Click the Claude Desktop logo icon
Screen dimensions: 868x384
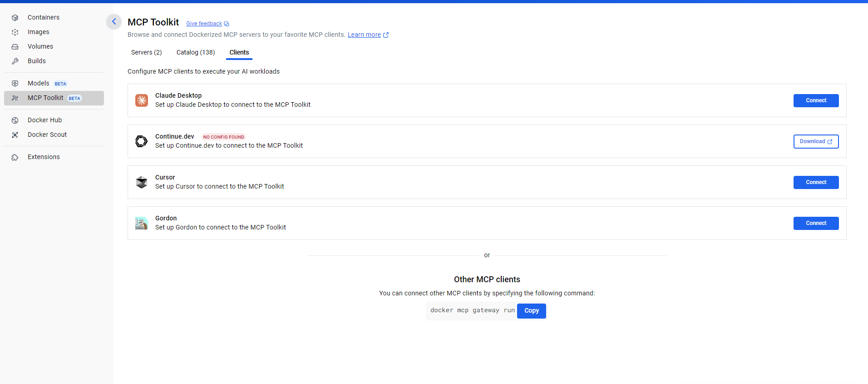[x=142, y=100]
